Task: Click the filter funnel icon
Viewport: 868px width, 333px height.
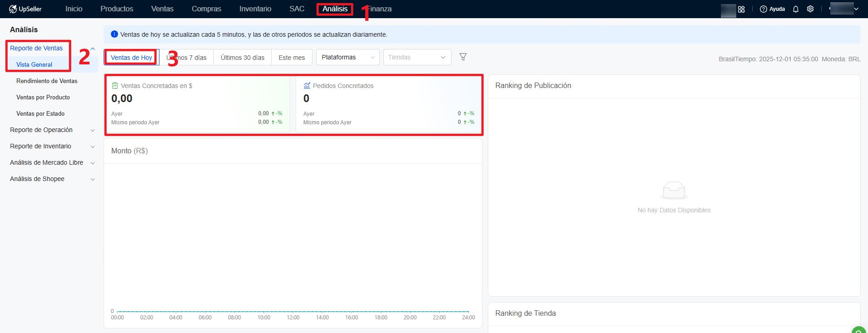Action: 463,57
